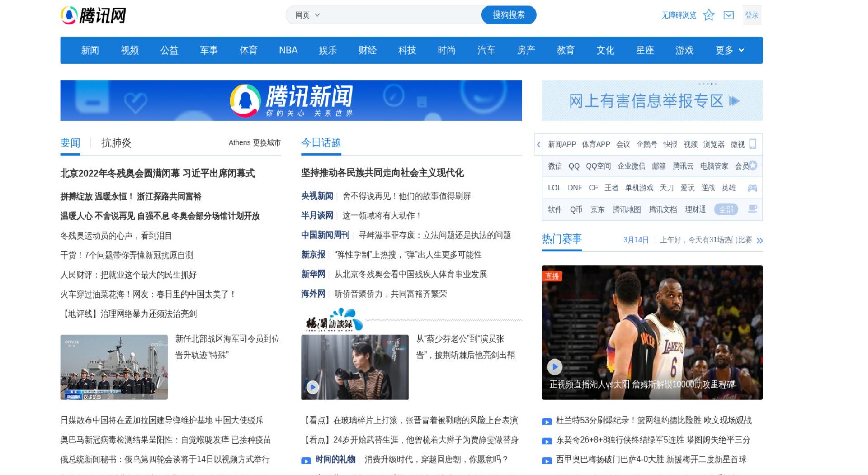Open the QQ空间 link
868x475 pixels.
coord(598,166)
